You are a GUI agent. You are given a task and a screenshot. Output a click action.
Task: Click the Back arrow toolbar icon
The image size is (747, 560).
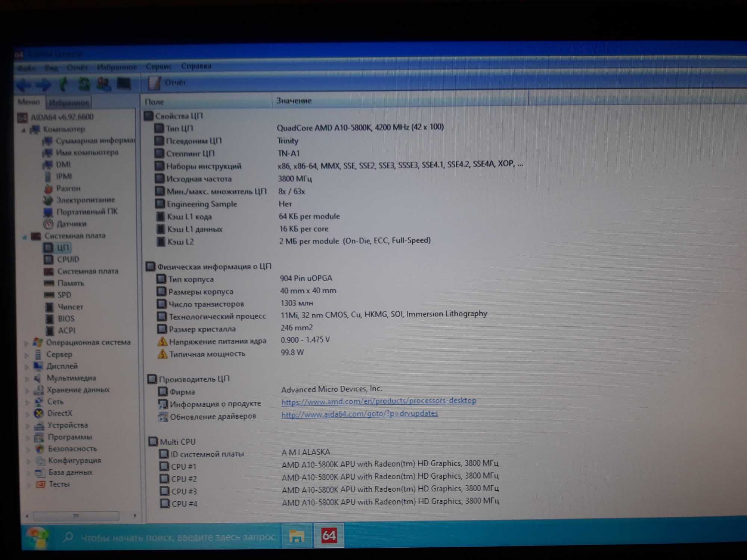pyautogui.click(x=24, y=85)
